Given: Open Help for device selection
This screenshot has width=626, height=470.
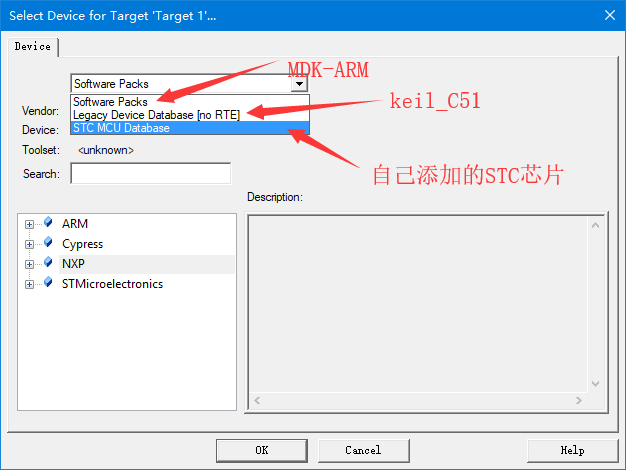Looking at the screenshot, I should tap(572, 450).
